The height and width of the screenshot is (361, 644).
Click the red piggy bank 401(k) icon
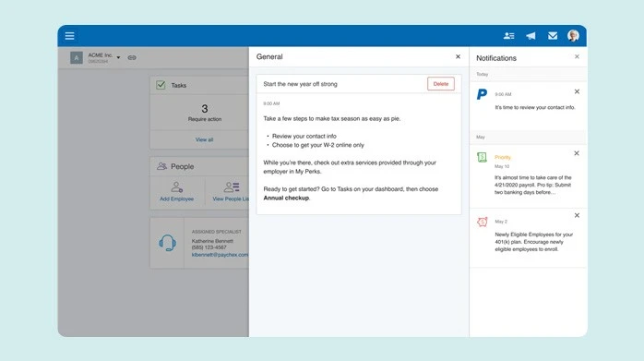coord(483,222)
